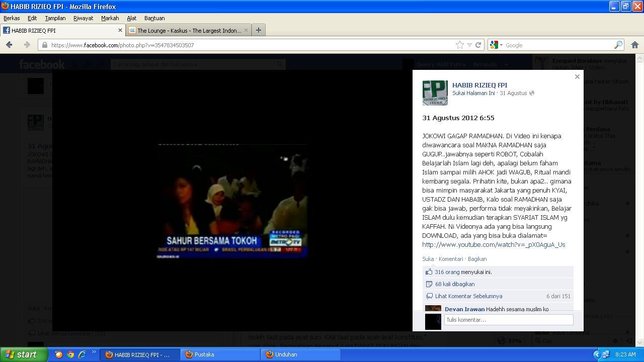This screenshot has height=362, width=644.
Task: Click the share icon beside 68 kali dibagikan
Action: 429,284
